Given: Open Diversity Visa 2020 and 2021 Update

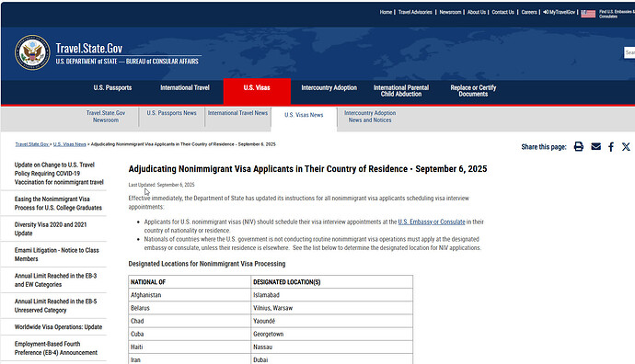Looking at the screenshot, I should click(51, 229).
